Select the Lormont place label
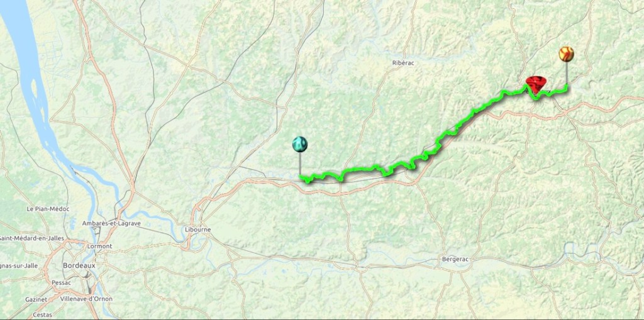Viewport: 644px width, 320px height. [100, 246]
